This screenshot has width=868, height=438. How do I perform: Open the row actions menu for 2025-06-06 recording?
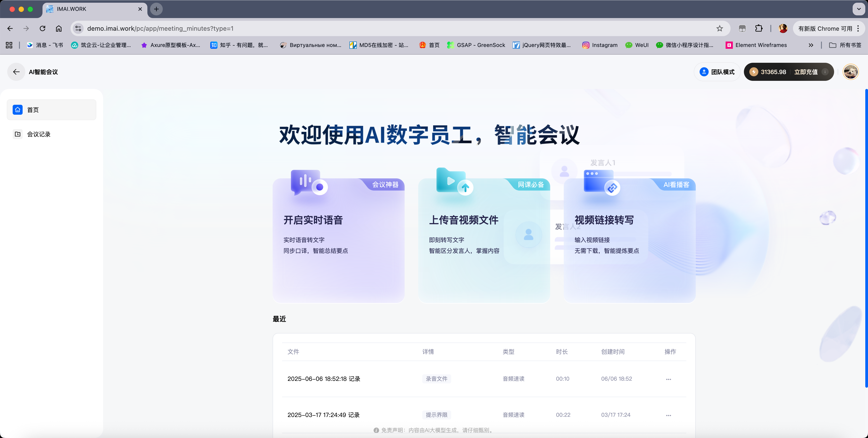(x=668, y=379)
